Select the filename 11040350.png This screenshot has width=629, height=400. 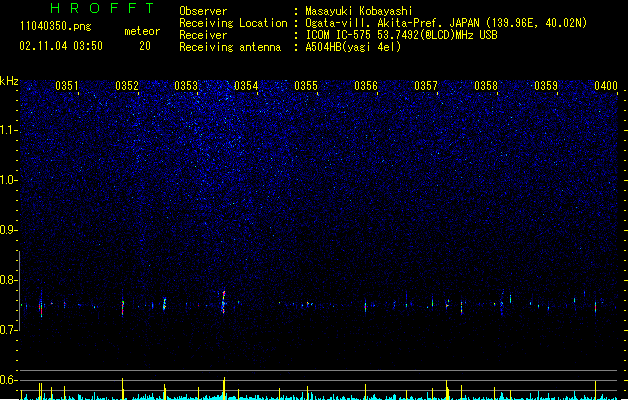(56, 26)
